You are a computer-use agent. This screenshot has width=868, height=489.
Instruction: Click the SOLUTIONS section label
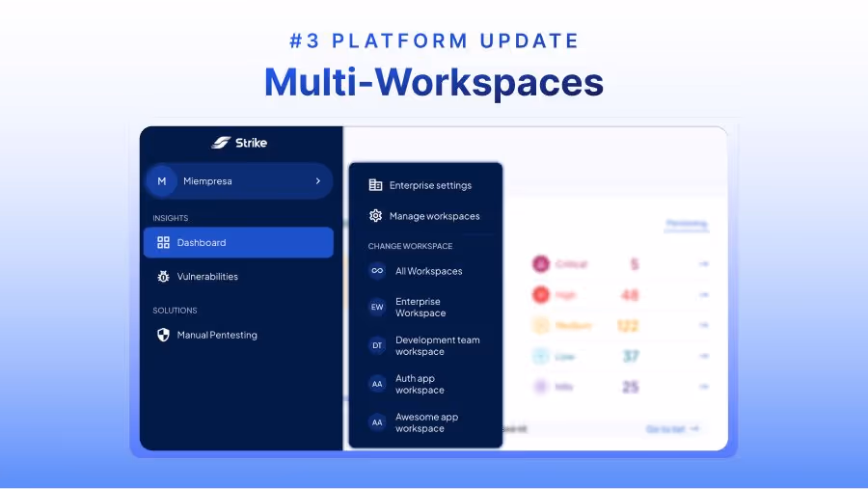[x=175, y=311]
